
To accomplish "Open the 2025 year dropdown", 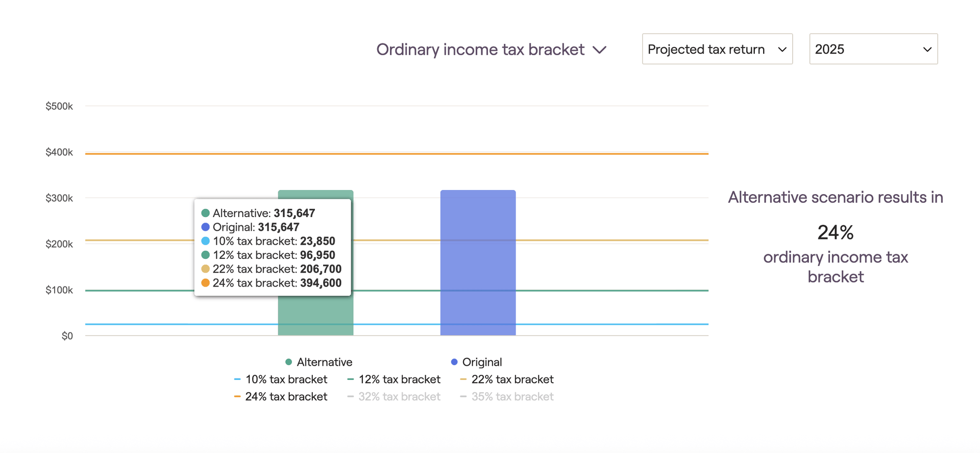I will coord(873,49).
